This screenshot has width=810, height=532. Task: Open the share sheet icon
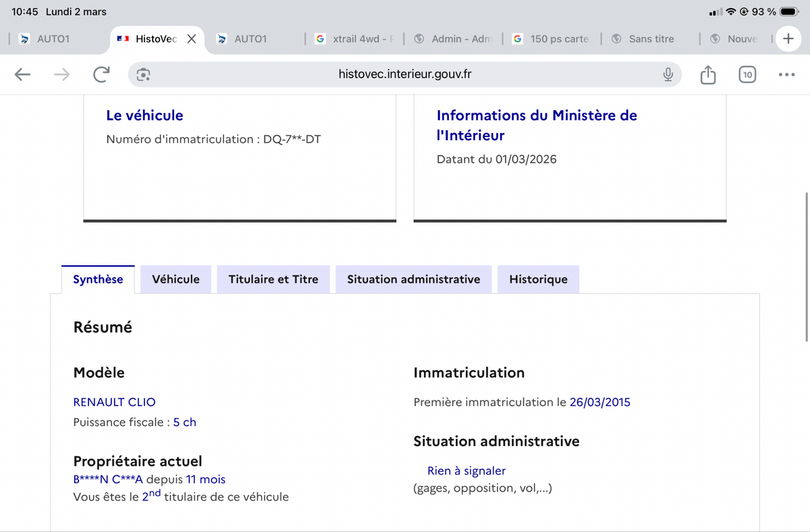(707, 74)
